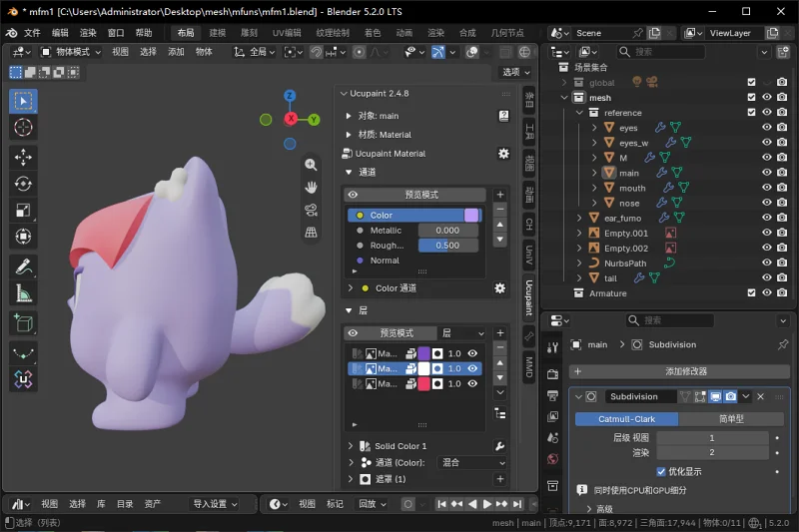Open Ucupaint Material gear settings
This screenshot has height=532, width=799.
click(503, 154)
